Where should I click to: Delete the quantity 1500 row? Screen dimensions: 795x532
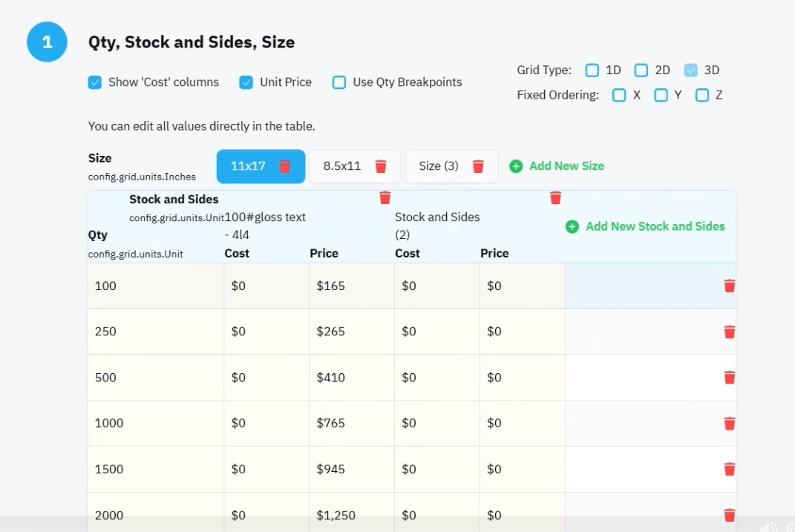coord(729,469)
